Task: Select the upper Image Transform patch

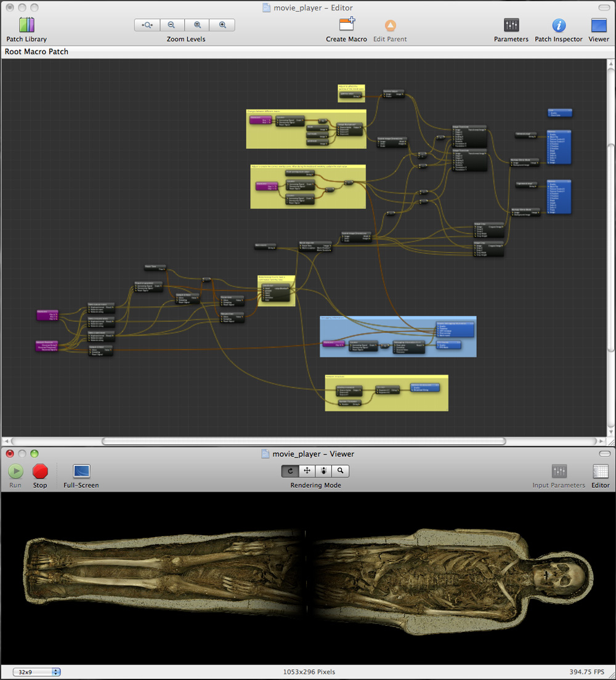Action: coord(469,136)
